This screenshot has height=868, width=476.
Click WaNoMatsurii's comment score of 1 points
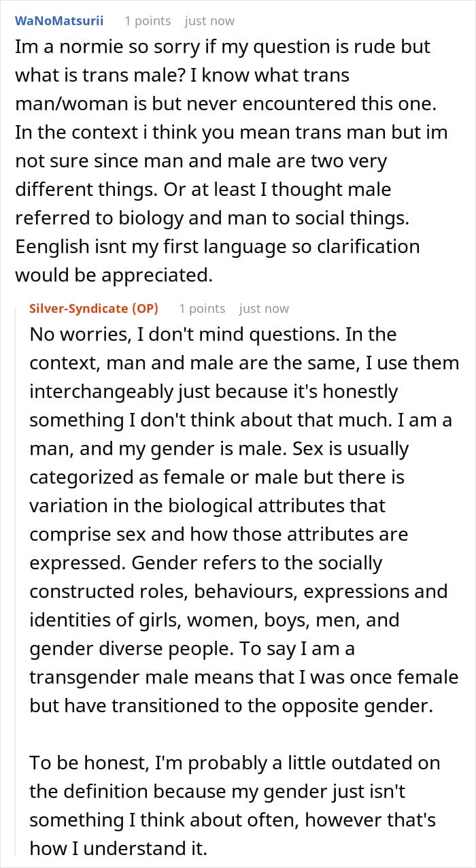(148, 20)
